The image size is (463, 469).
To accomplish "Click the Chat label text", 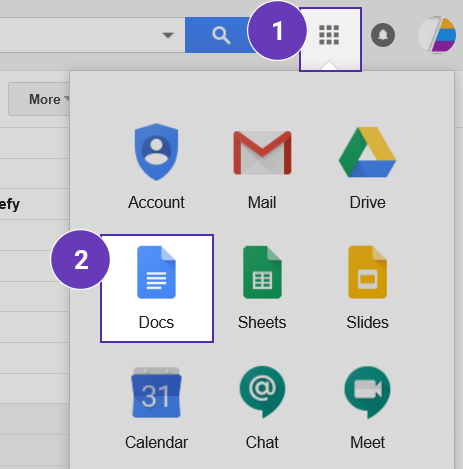I will tap(262, 442).
